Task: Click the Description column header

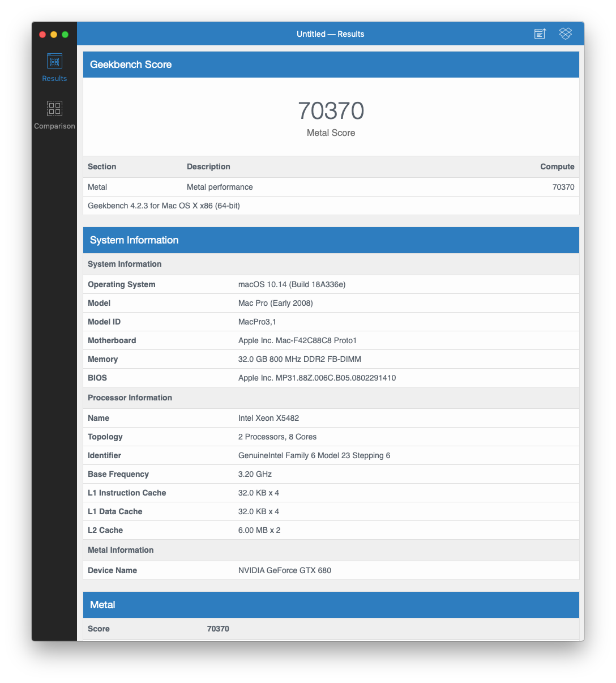Action: point(208,167)
